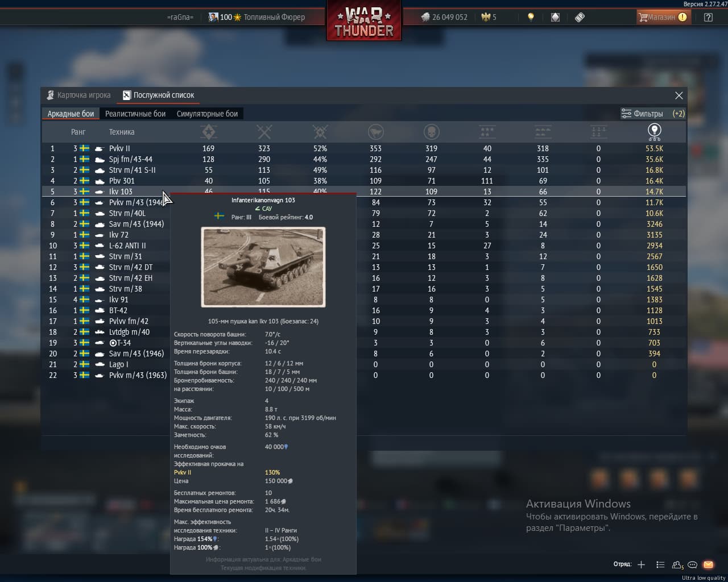Click the player avatar in top bar

[x=213, y=17]
